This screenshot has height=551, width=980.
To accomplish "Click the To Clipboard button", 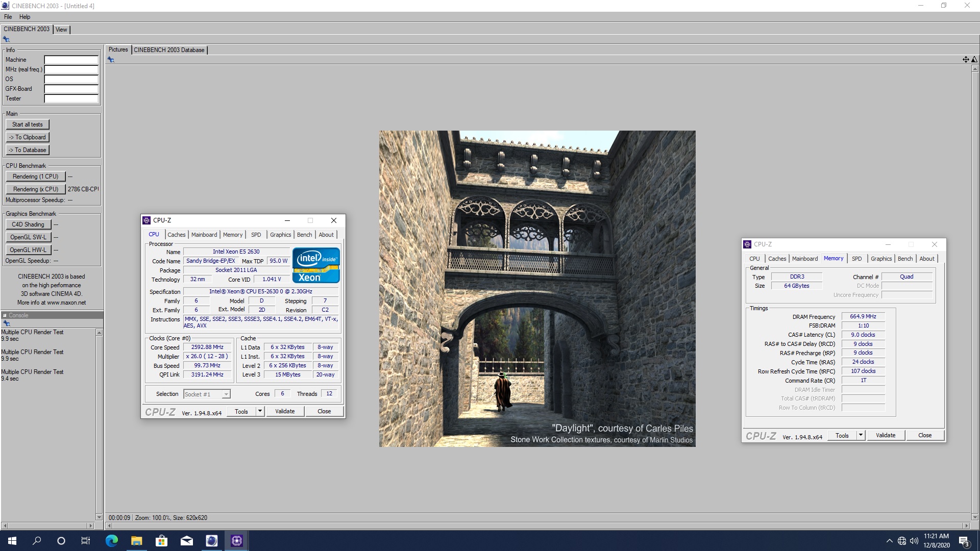I will (x=28, y=137).
